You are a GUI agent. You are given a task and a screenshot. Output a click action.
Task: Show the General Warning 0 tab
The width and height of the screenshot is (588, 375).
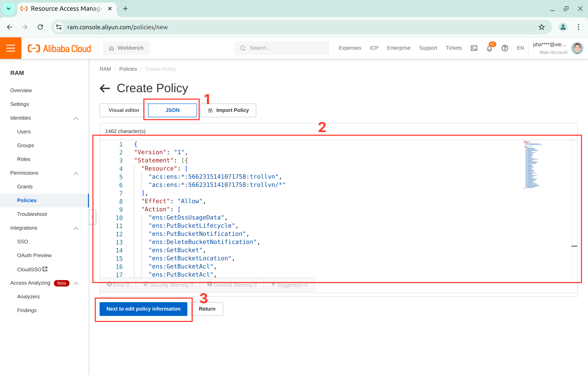[232, 285]
